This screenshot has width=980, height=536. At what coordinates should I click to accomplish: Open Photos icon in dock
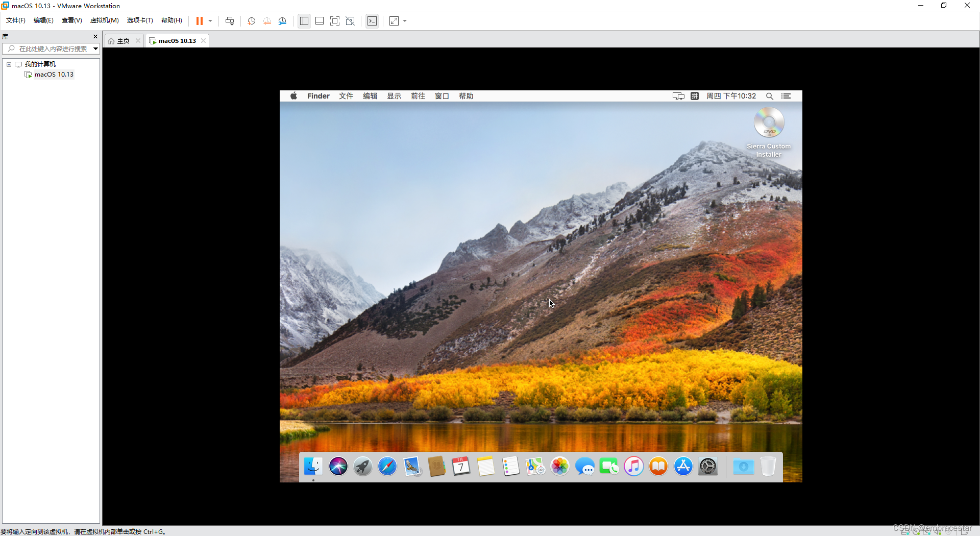click(560, 466)
